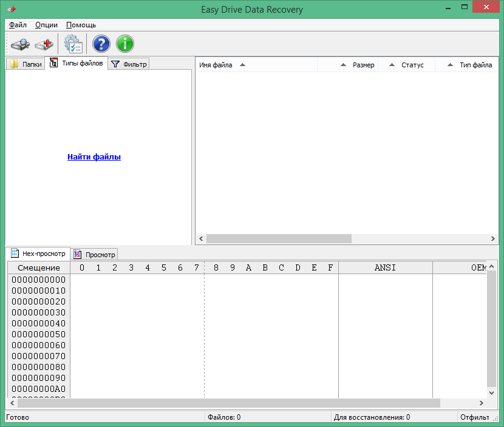Click the Готово status bar text
Image resolution: width=504 pixels, height=427 pixels.
coord(18,417)
